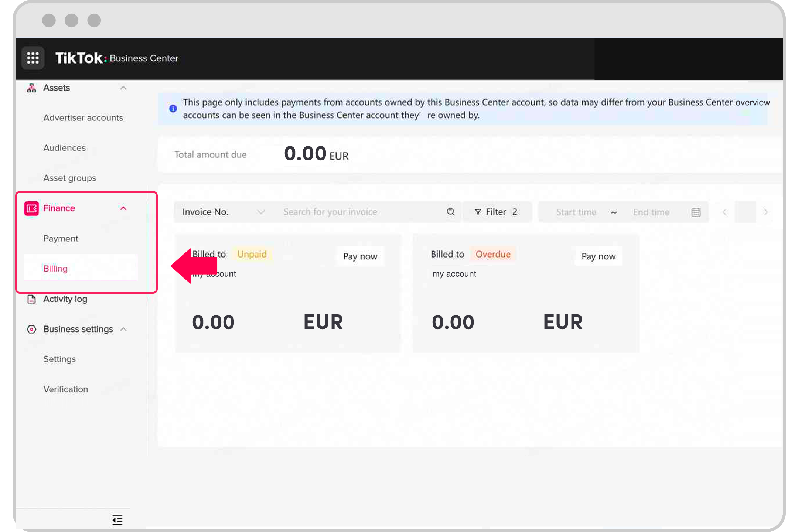Collapse the sidebar using bottom arrow icon
This screenshot has height=532, width=798.
click(117, 520)
